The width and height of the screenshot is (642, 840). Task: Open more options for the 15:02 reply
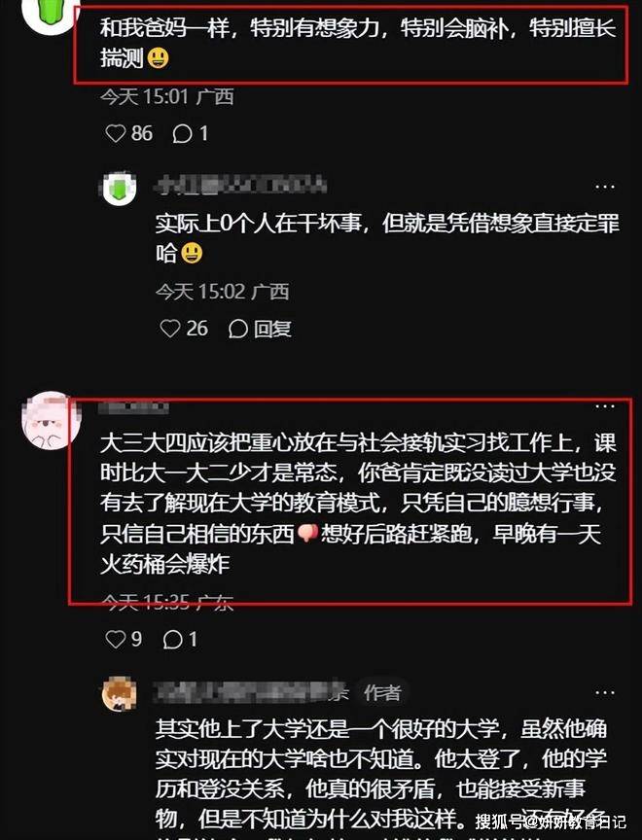(x=605, y=187)
